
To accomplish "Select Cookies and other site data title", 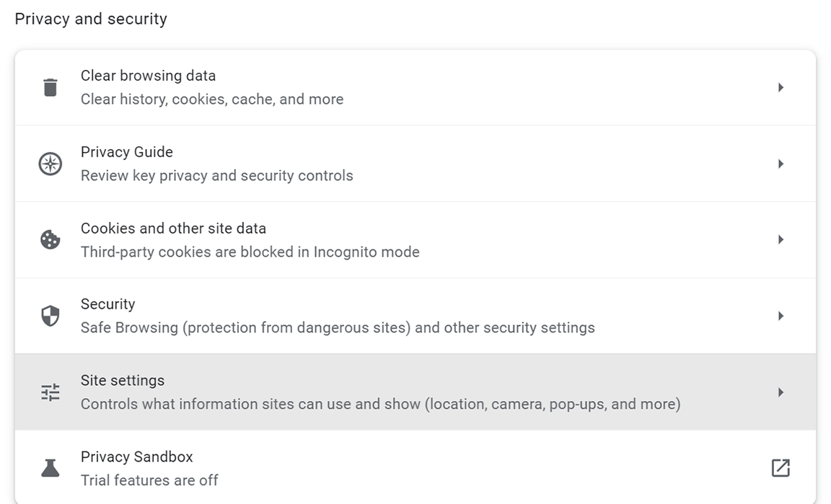I will click(173, 229).
